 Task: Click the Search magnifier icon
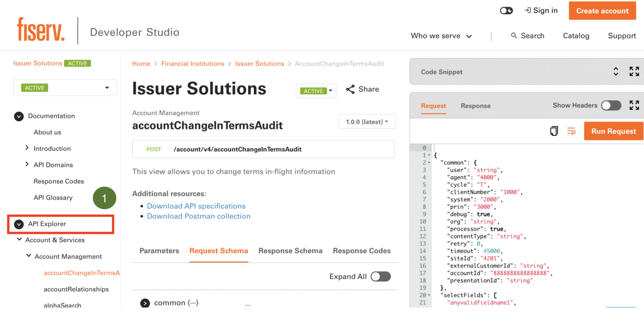(514, 35)
